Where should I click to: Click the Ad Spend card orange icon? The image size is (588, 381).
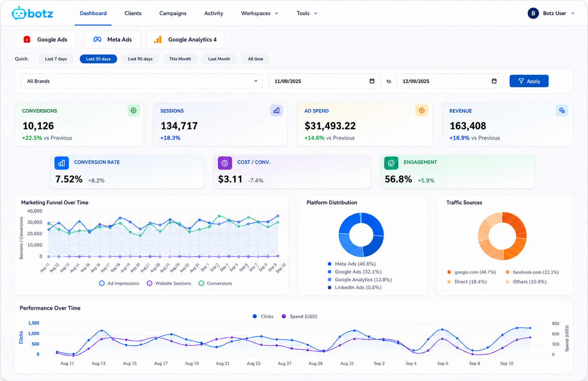[422, 110]
